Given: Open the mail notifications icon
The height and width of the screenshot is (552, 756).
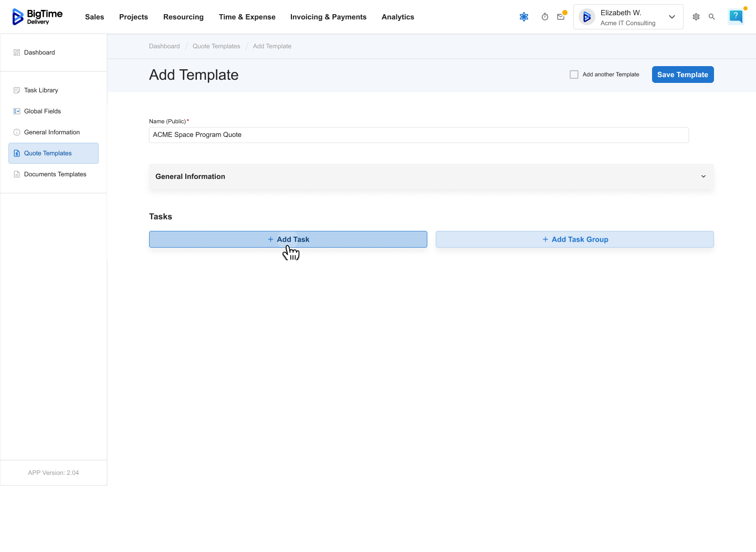Looking at the screenshot, I should [x=561, y=17].
